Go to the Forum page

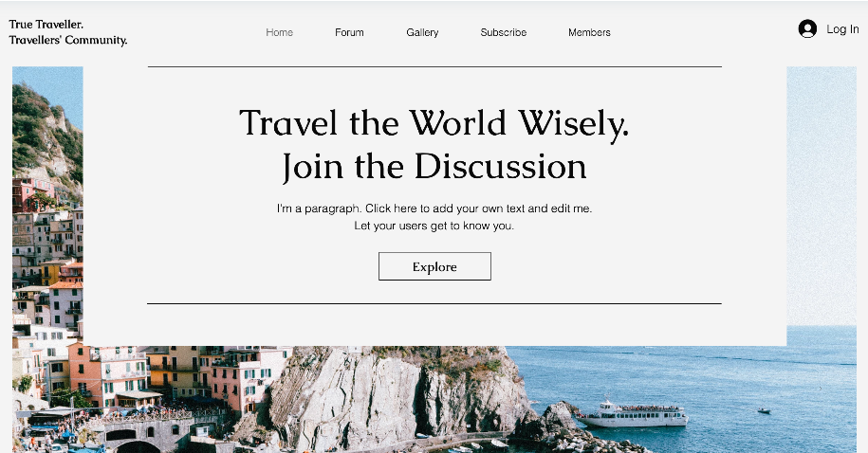pyautogui.click(x=349, y=32)
